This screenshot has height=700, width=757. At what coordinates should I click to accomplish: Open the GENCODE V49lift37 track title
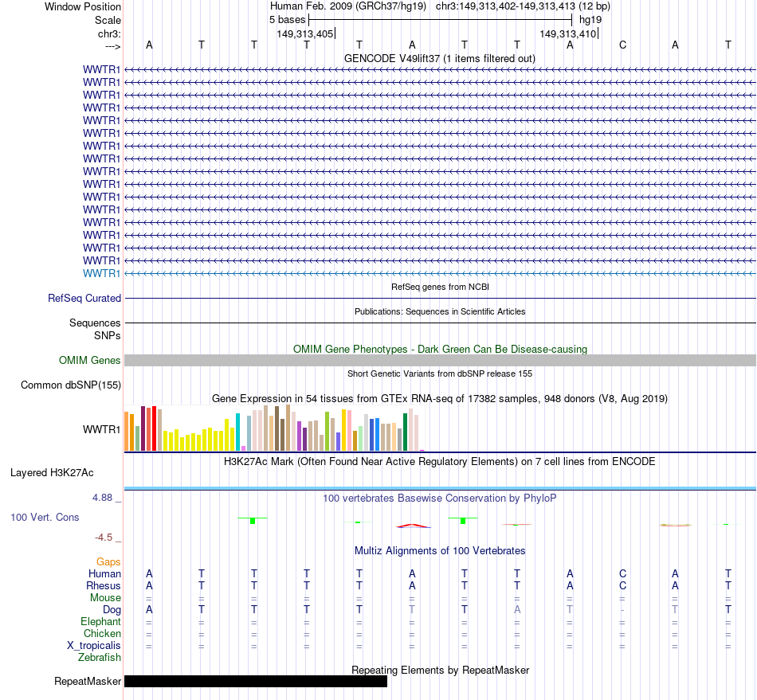tap(440, 58)
